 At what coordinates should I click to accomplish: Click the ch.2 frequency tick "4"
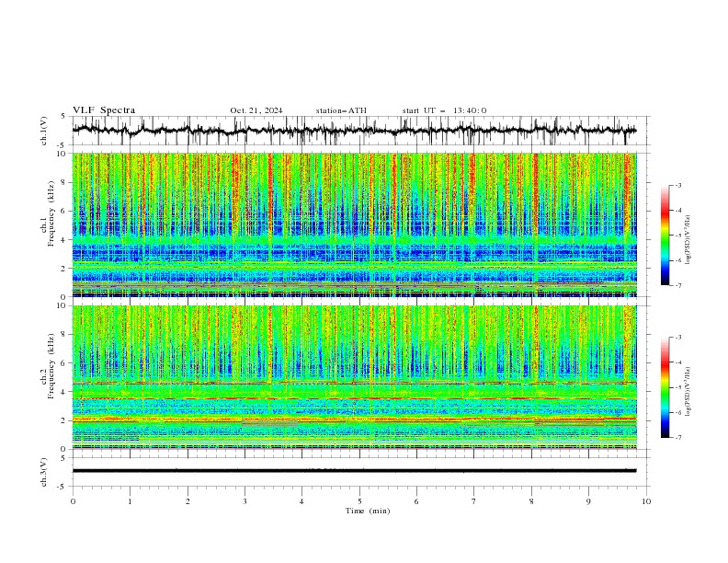(x=64, y=392)
